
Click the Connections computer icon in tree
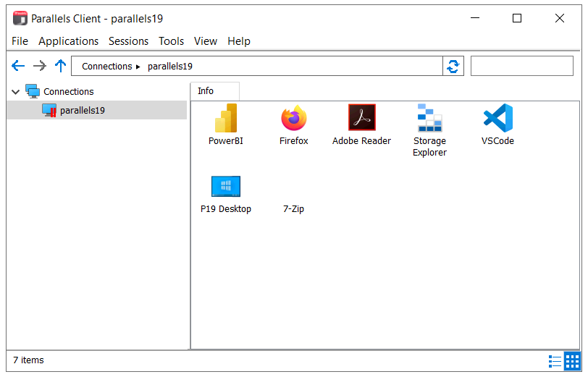click(x=33, y=91)
